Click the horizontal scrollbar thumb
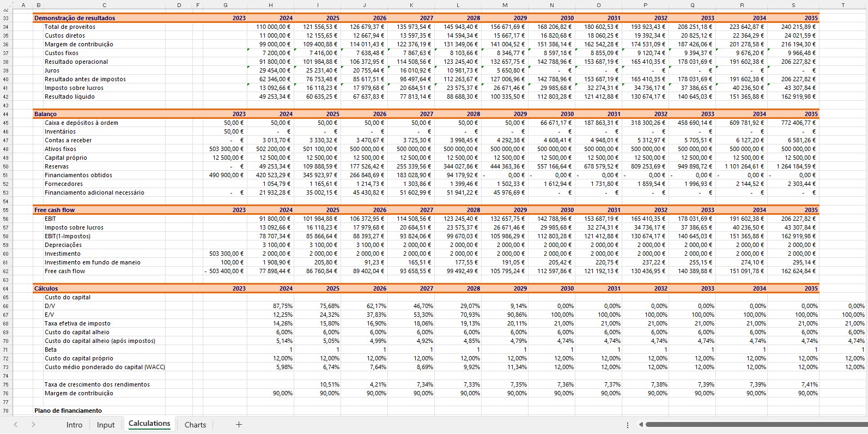Viewport: 868px width, 434px height. click(757, 425)
